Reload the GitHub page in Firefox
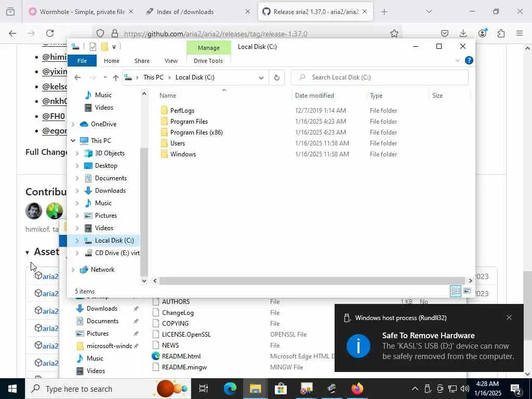This screenshot has height=399, width=532. [50, 33]
